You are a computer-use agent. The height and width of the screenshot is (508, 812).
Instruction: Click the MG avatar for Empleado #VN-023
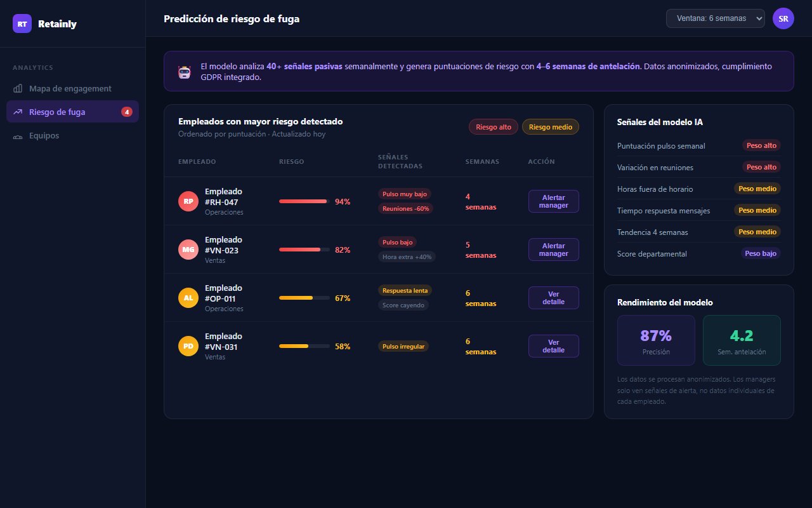[x=188, y=250]
